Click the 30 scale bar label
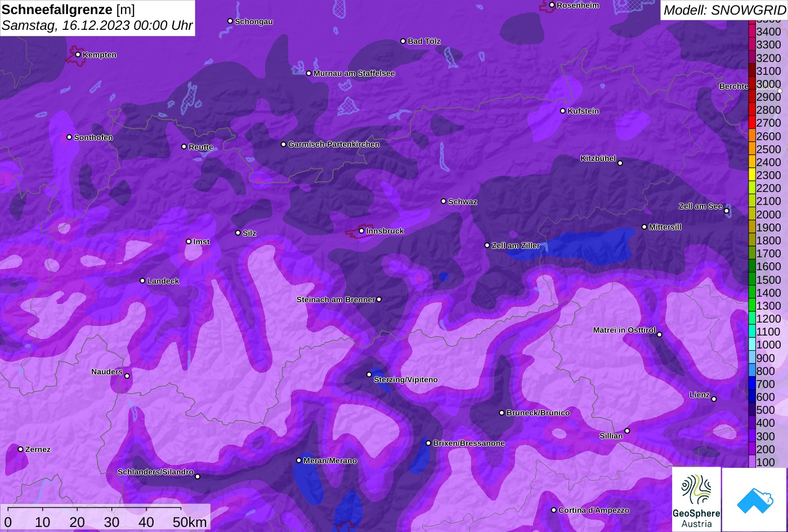Image resolution: width=788 pixels, height=532 pixels. [111, 522]
